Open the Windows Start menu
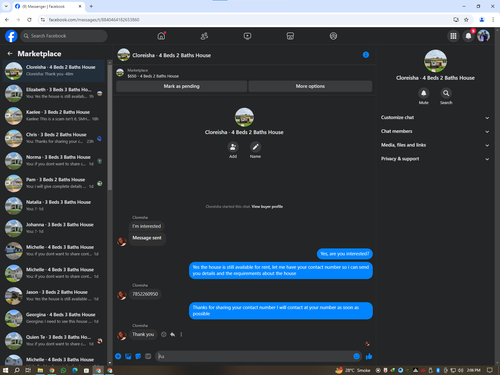The image size is (500, 375). click(x=5, y=370)
